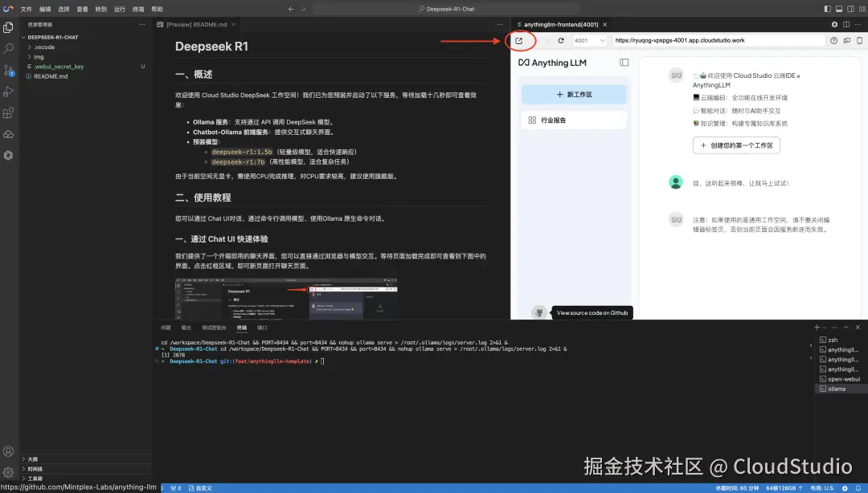Create a new terminal with the plus icon

point(817,327)
